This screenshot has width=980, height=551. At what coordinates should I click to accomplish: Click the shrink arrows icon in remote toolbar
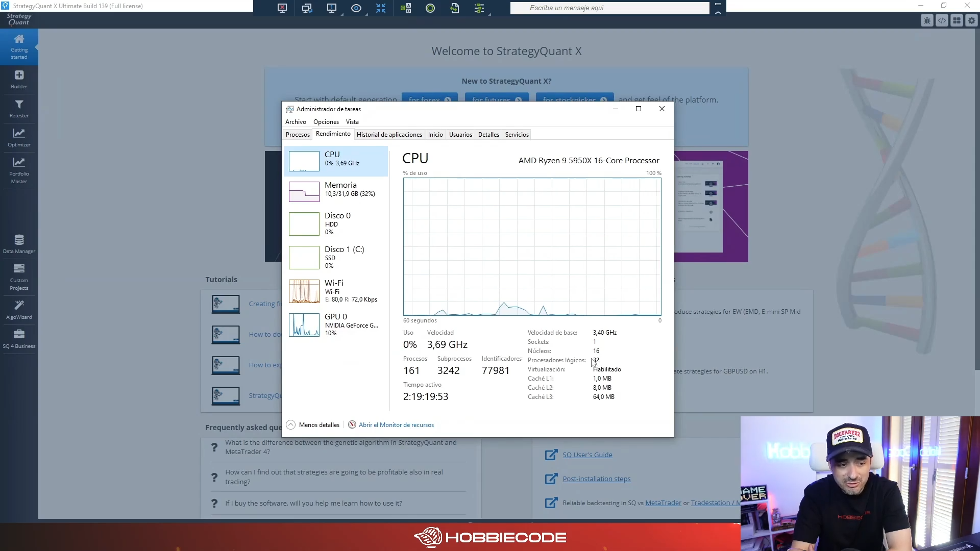coord(381,8)
